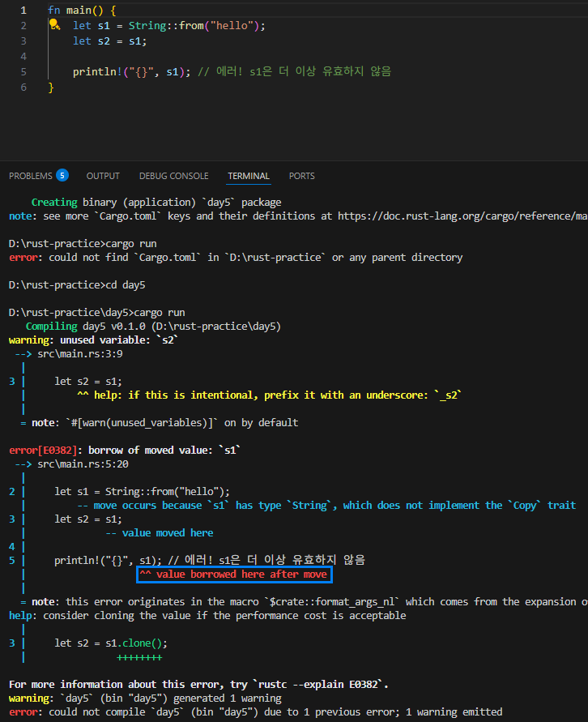Click 'Compiling day5 v0.1.0' terminal line
Viewport: 588px width, 722px height.
[x=153, y=327]
